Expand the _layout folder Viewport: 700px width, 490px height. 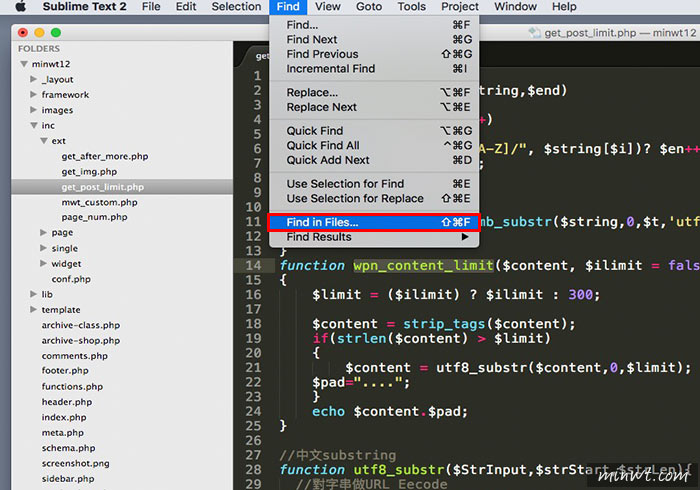coord(33,79)
